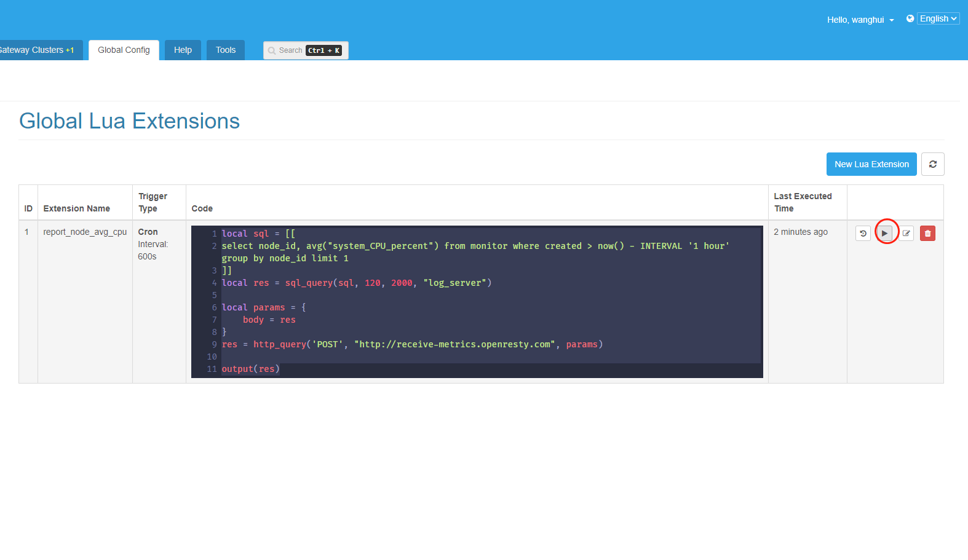This screenshot has width=968, height=560.
Task: Click the 'local sql = [[' line
Action: (x=258, y=234)
